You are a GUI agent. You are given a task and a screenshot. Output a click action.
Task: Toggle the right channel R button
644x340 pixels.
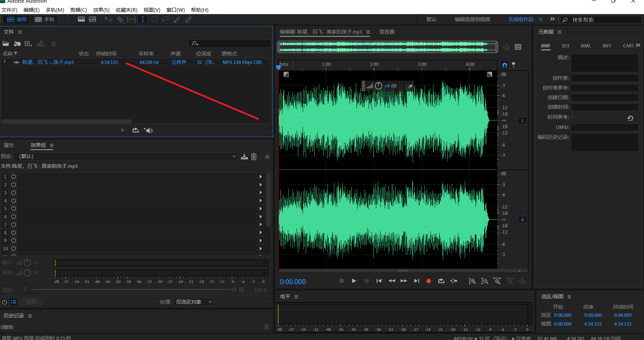pos(523,220)
